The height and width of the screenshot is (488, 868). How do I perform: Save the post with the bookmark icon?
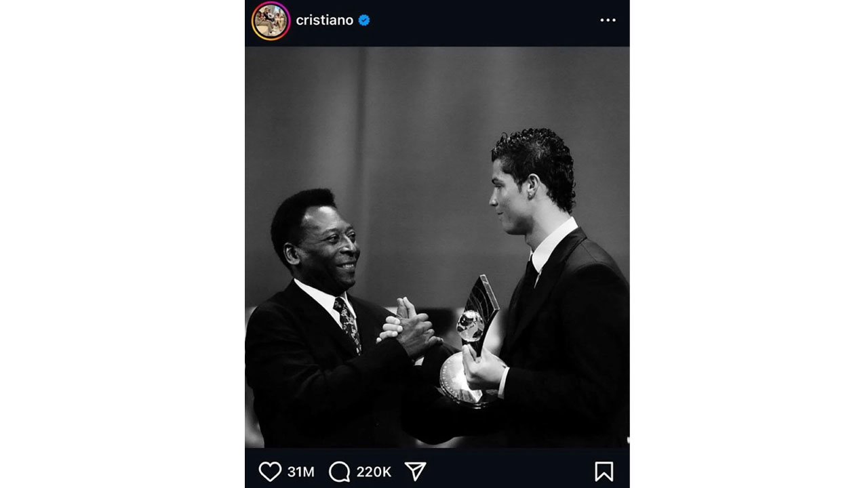click(x=604, y=471)
